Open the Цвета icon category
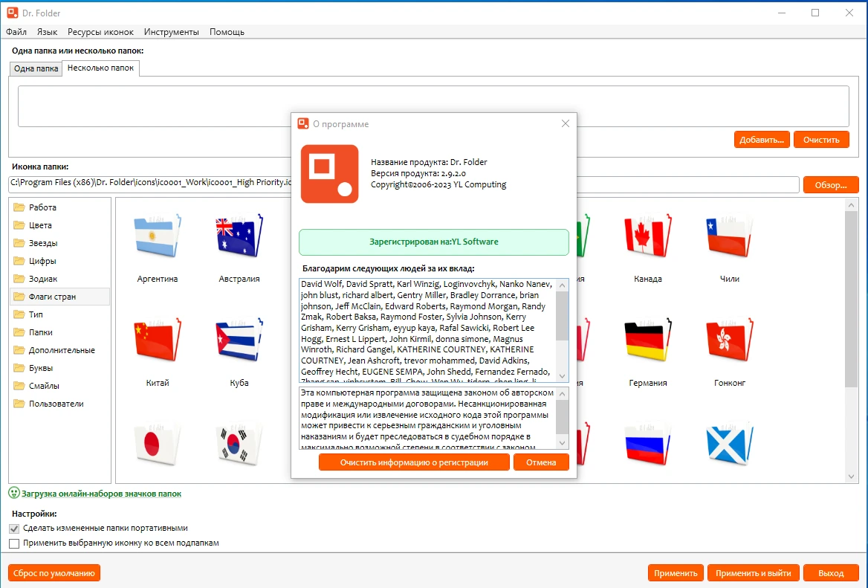868x588 pixels. pos(59,224)
